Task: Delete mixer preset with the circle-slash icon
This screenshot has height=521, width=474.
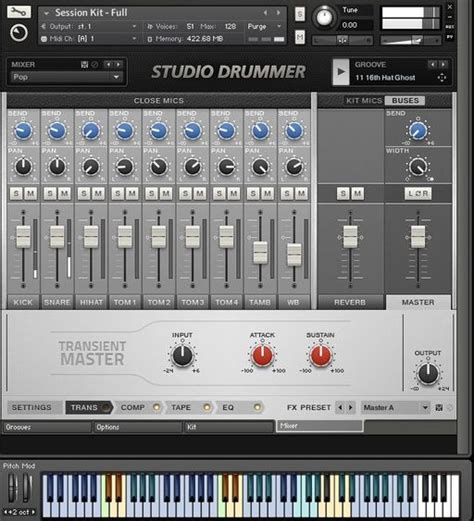Action: 95,65
